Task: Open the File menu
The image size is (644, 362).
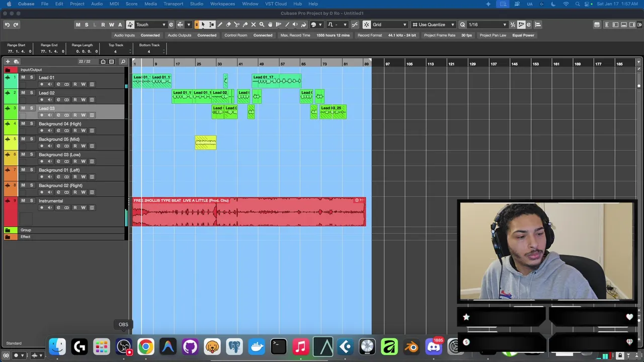Action: click(44, 4)
